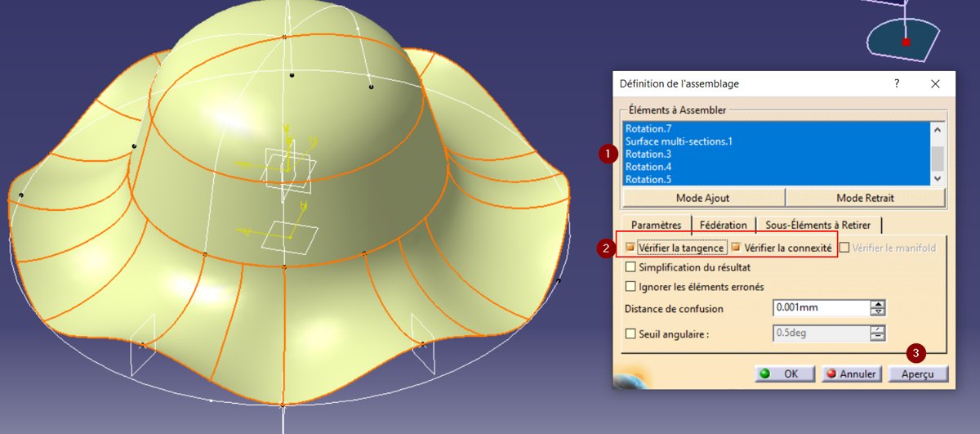Enable Ignorer les éléments erronés

[630, 287]
